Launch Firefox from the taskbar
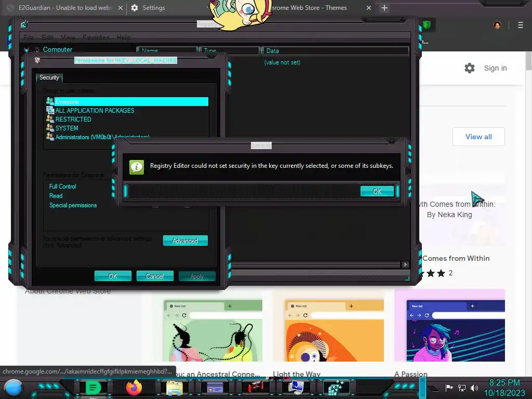The image size is (532, 399). [x=134, y=388]
